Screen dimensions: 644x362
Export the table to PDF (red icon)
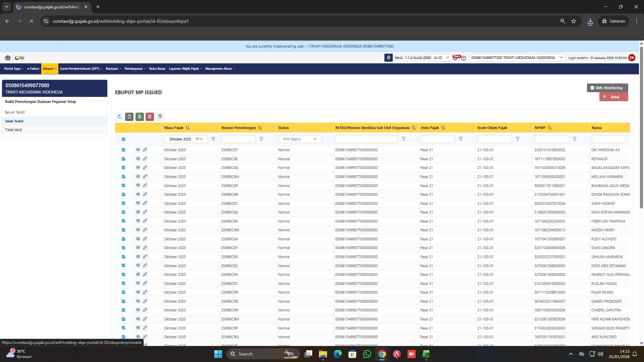pos(150,117)
